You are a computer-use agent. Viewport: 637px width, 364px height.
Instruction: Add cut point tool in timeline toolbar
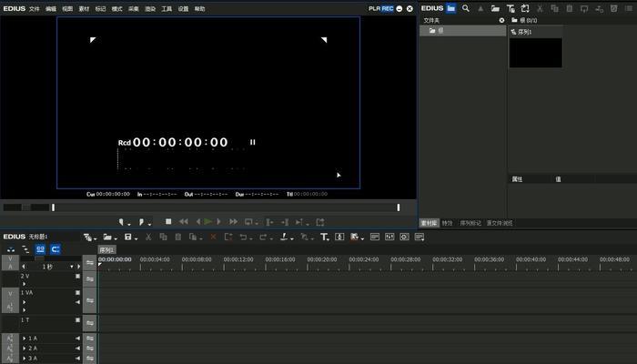(x=285, y=237)
